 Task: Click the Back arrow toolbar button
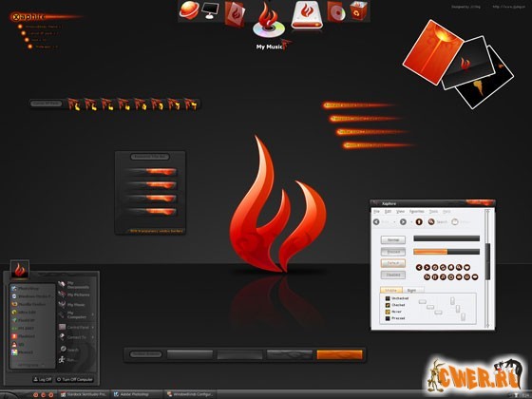point(376,221)
